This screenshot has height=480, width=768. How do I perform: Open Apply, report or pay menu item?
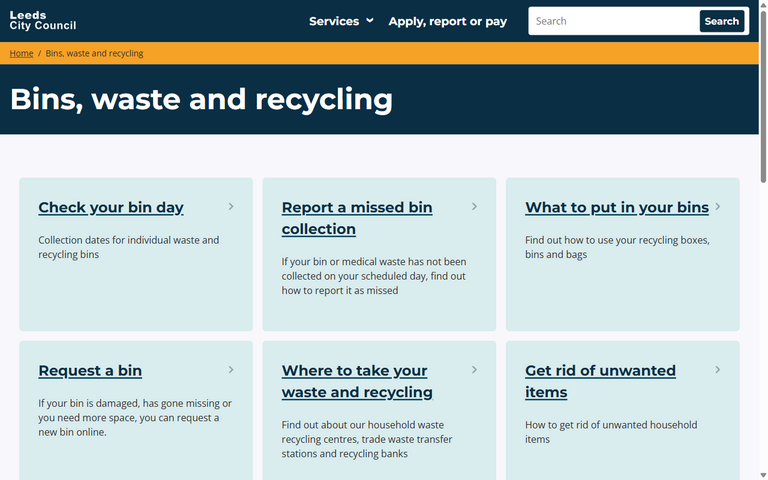click(x=447, y=21)
